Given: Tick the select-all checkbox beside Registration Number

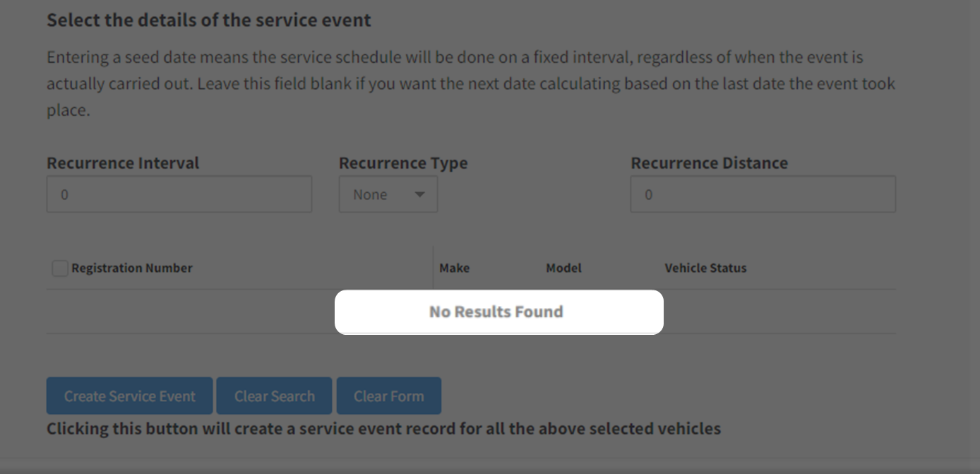Looking at the screenshot, I should coord(60,268).
